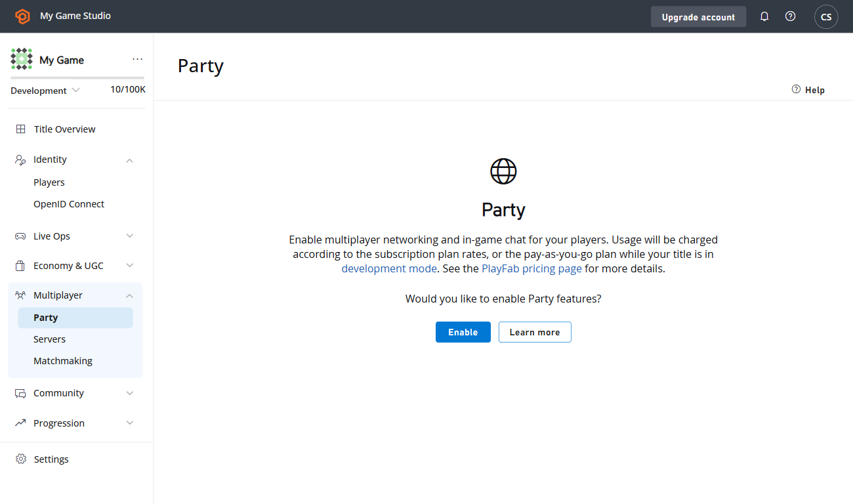Image resolution: width=853 pixels, height=504 pixels.
Task: Open the PlayFab pricing page link
Action: tap(531, 268)
